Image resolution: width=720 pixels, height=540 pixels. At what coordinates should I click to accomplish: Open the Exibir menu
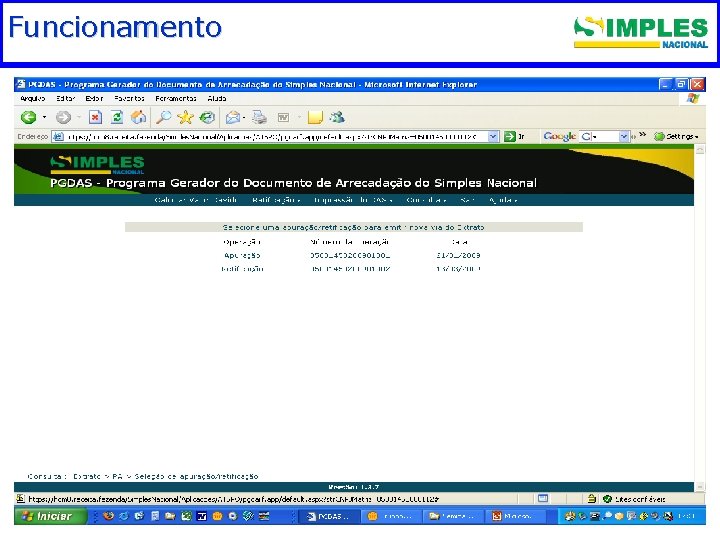click(x=94, y=98)
